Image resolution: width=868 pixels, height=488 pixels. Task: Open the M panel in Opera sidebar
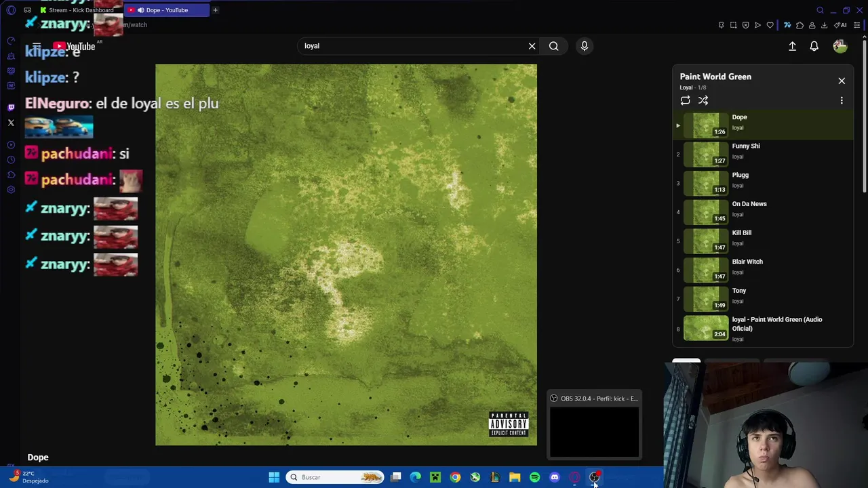[x=11, y=86]
